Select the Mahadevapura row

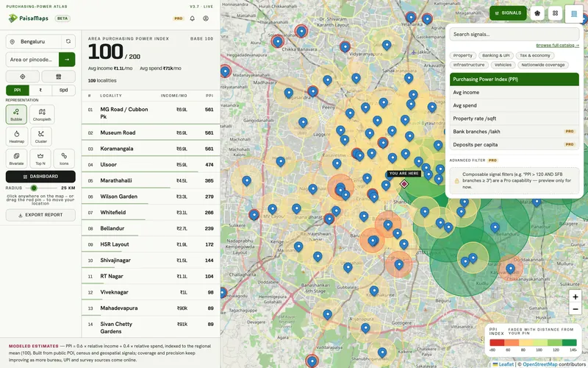pos(151,308)
